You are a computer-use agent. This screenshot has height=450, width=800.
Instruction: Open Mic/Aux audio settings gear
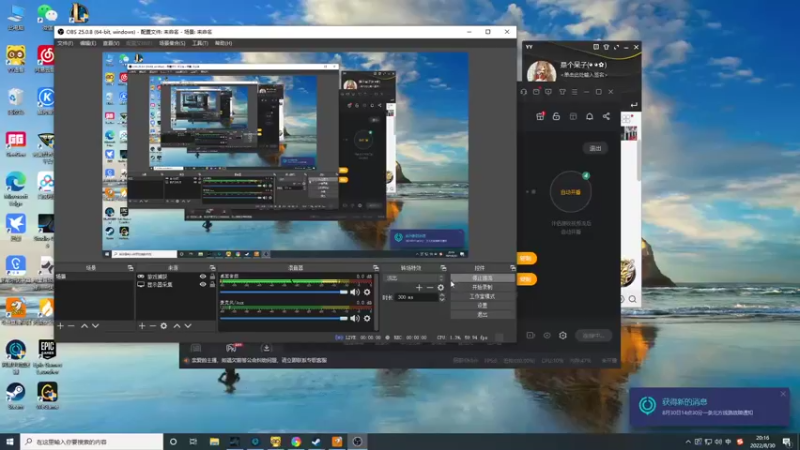[367, 318]
